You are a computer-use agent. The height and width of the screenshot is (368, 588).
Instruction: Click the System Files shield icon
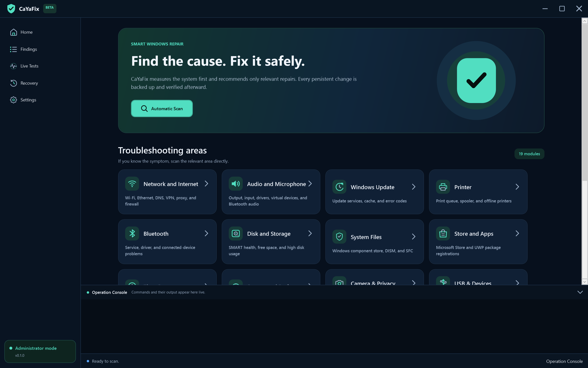click(x=339, y=237)
